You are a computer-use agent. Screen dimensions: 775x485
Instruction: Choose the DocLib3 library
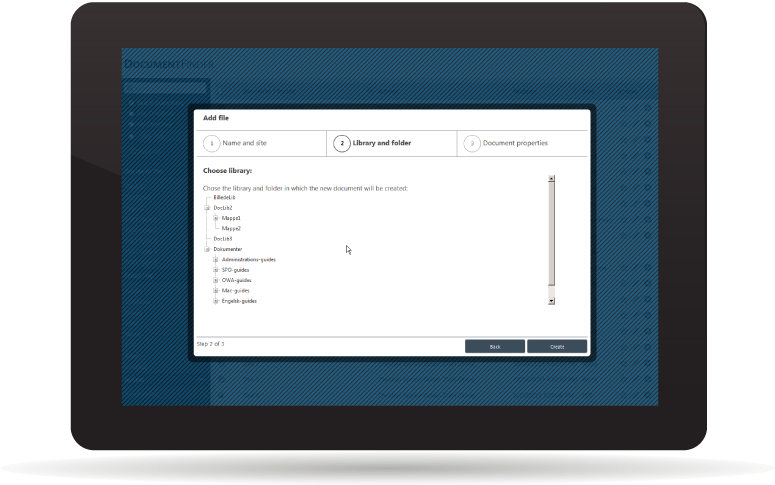(222, 239)
